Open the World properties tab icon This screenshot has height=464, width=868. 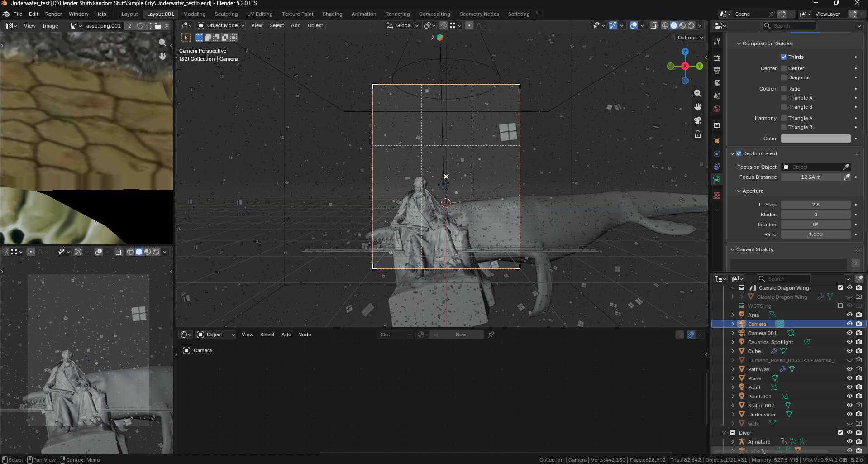(717, 109)
